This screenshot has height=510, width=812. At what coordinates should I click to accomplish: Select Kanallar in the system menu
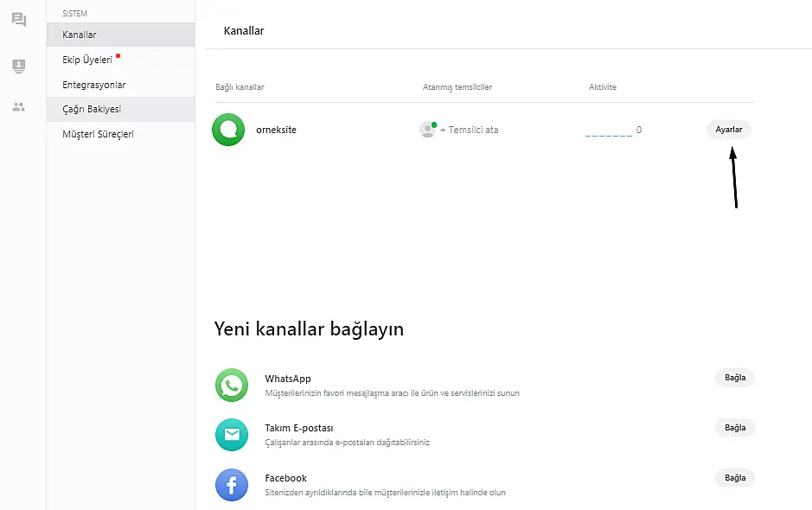(80, 35)
